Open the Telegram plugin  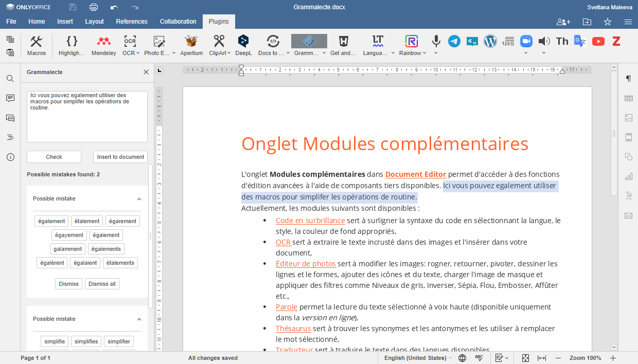pyautogui.click(x=454, y=41)
